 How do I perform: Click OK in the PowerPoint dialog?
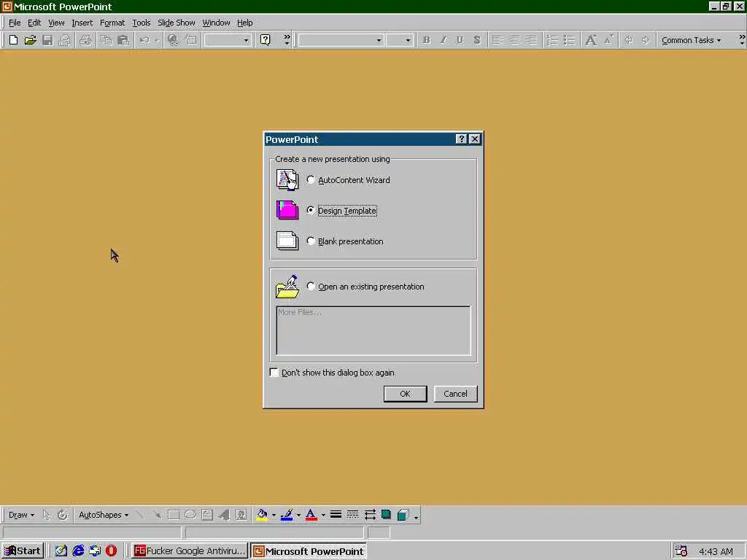(405, 394)
